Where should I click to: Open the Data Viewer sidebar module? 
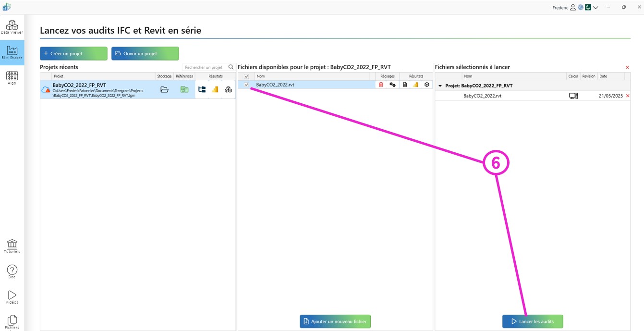(12, 27)
